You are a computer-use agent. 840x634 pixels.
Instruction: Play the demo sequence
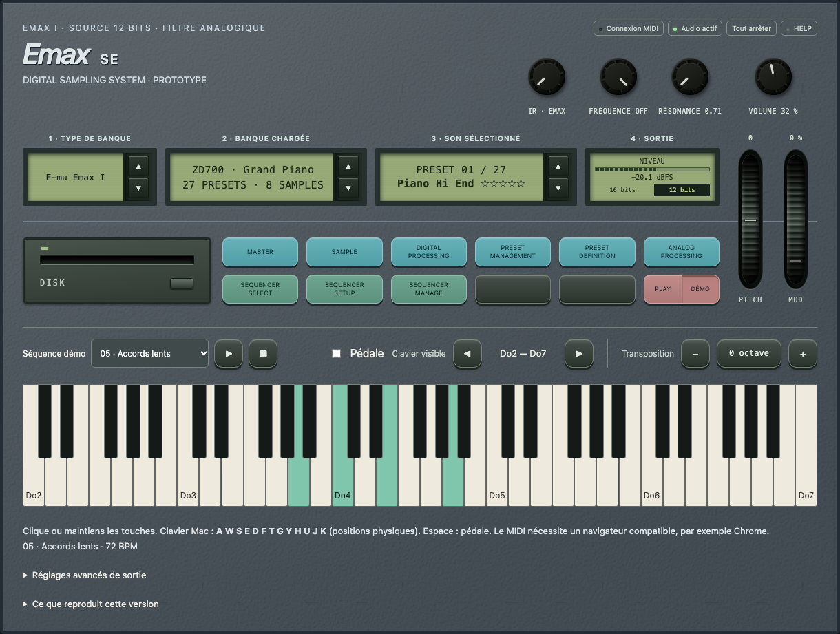(229, 354)
